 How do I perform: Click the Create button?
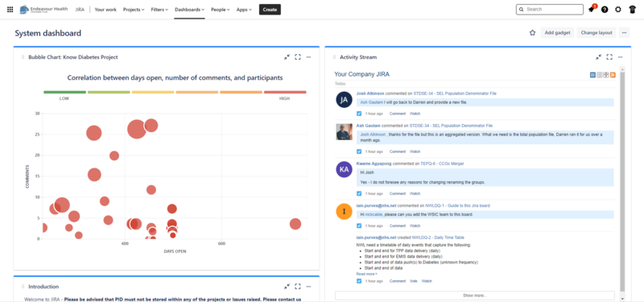(x=270, y=10)
